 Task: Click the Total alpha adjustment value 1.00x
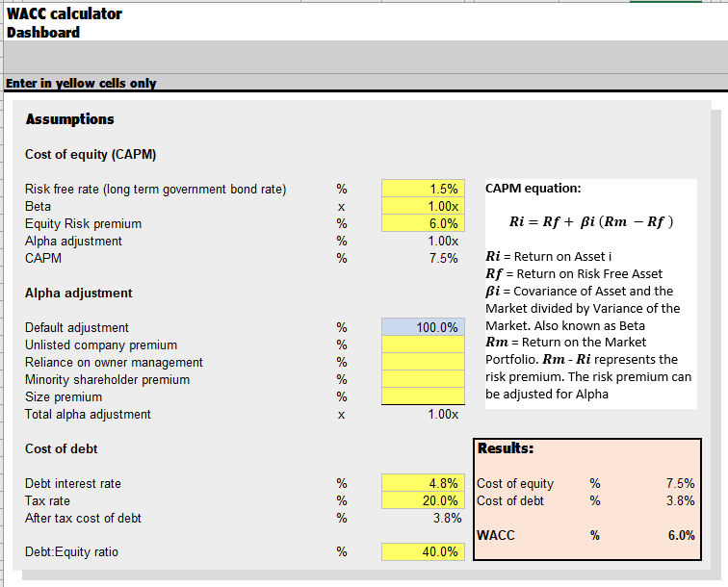pos(443,415)
